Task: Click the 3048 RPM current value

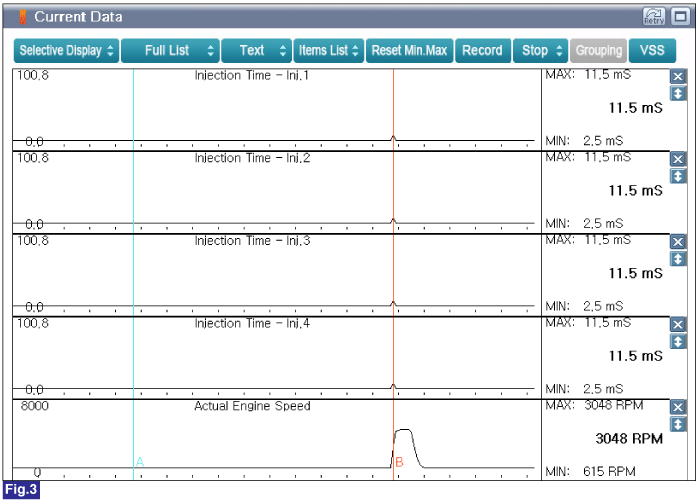Action: (x=629, y=439)
